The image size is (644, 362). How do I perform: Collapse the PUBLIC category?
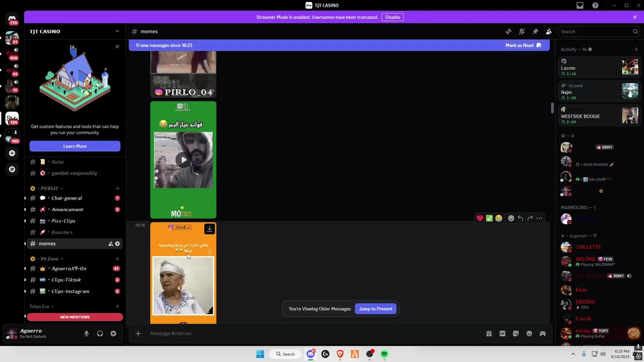(x=49, y=189)
